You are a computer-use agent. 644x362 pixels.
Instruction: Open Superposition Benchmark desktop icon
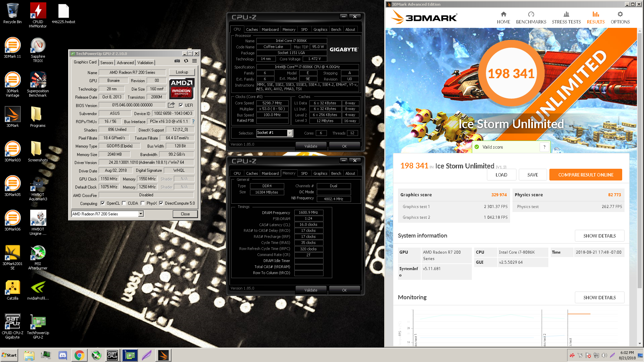pos(38,84)
